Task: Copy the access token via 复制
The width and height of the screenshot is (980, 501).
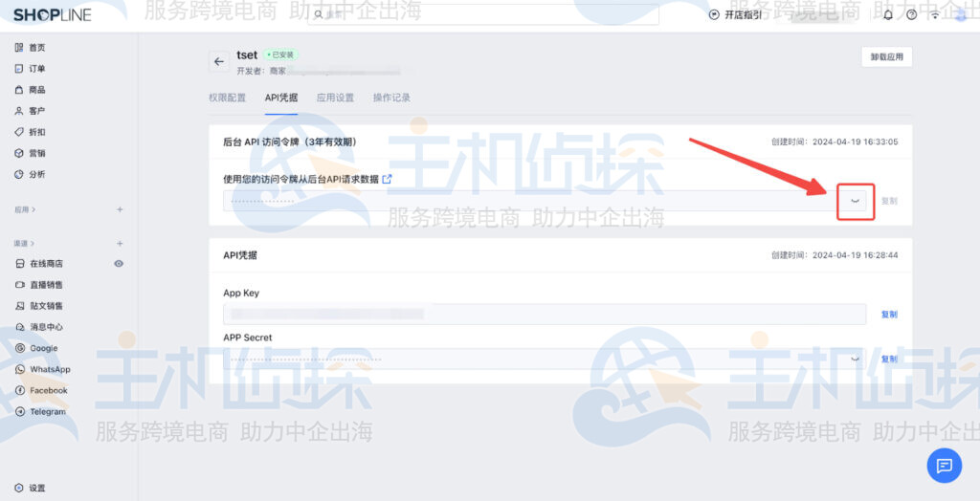Action: click(889, 201)
